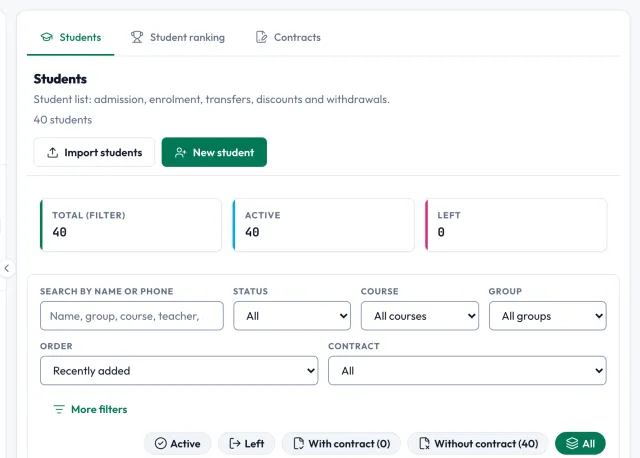Click the 'Students' page heading
Viewport: 640px width, 458px height.
60,79
